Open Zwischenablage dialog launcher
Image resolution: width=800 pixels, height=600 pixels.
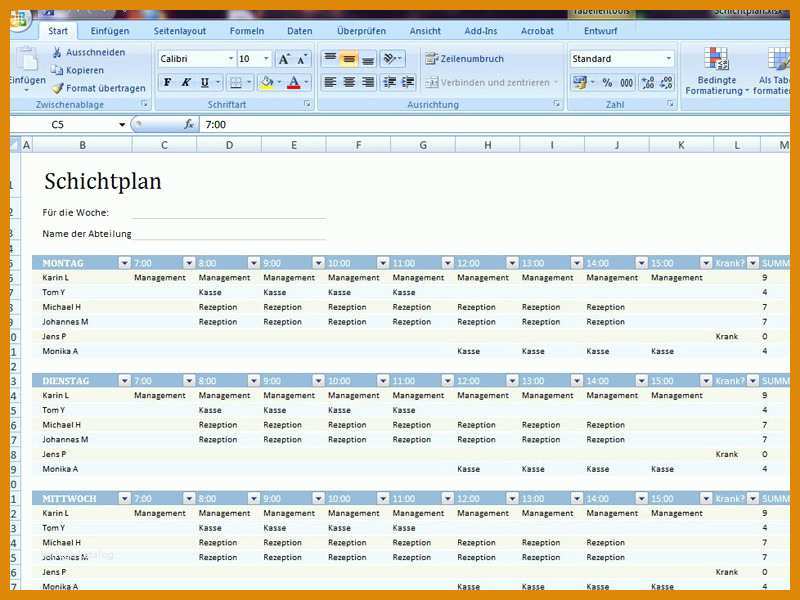click(x=144, y=104)
